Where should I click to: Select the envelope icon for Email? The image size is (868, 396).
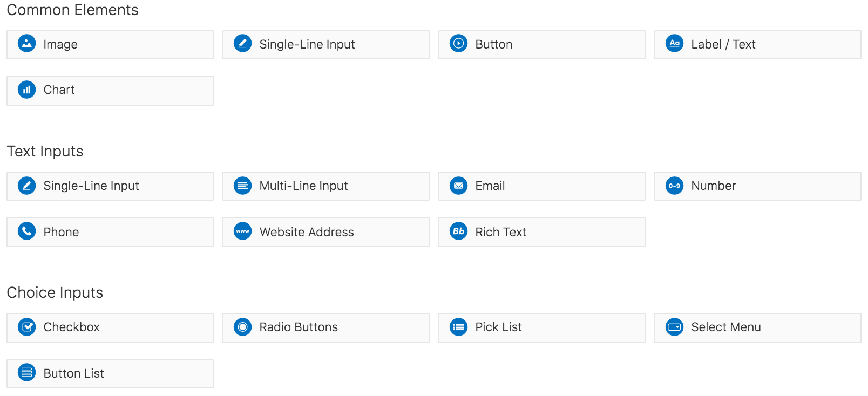point(458,186)
